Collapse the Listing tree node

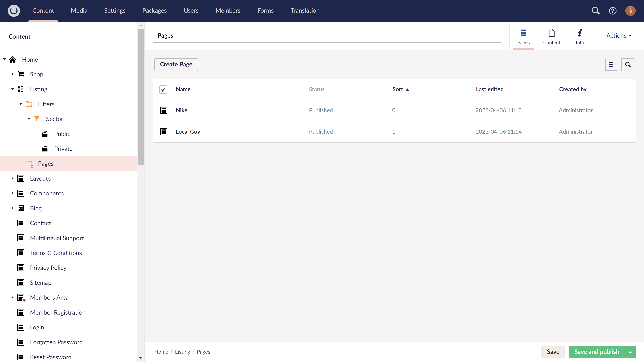(x=12, y=89)
